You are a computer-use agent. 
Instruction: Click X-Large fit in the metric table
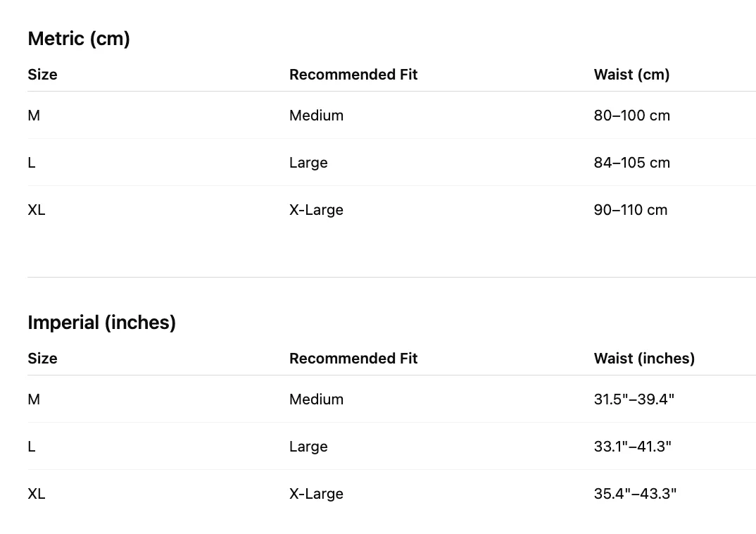(x=316, y=210)
